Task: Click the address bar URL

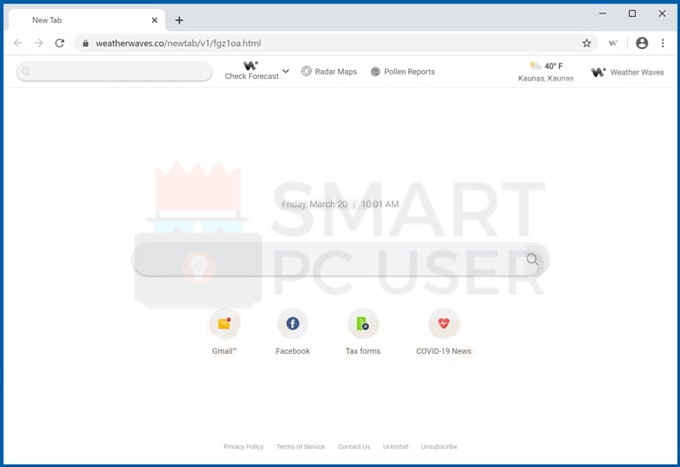Action: click(178, 43)
